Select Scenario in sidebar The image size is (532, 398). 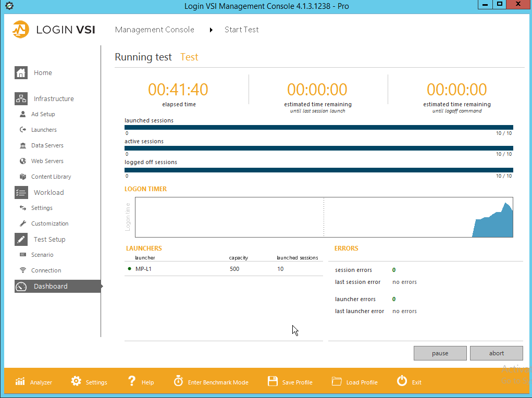pos(42,254)
